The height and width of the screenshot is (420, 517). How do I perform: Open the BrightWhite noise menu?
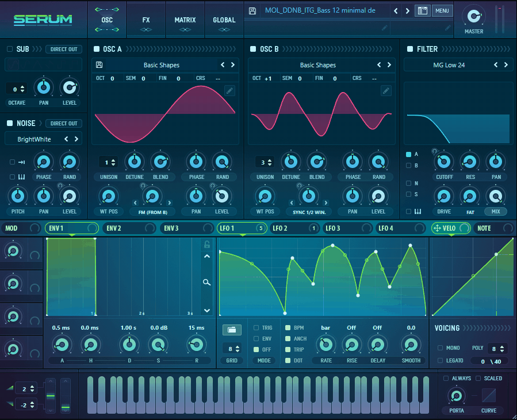tap(34, 139)
